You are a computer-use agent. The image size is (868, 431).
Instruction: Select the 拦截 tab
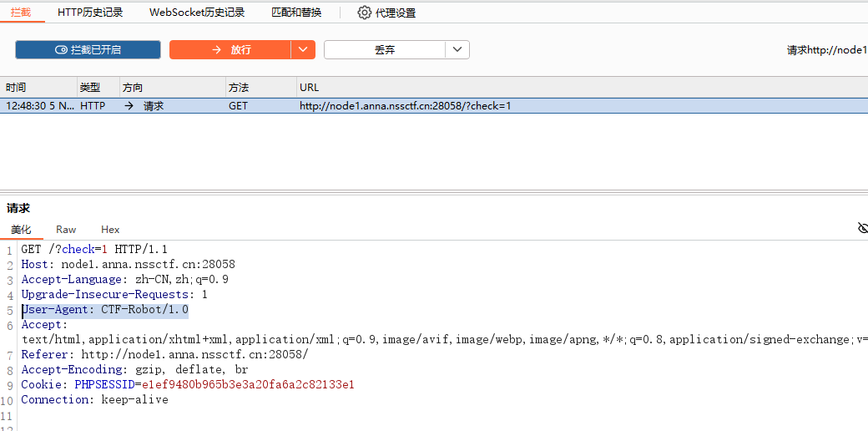point(21,13)
